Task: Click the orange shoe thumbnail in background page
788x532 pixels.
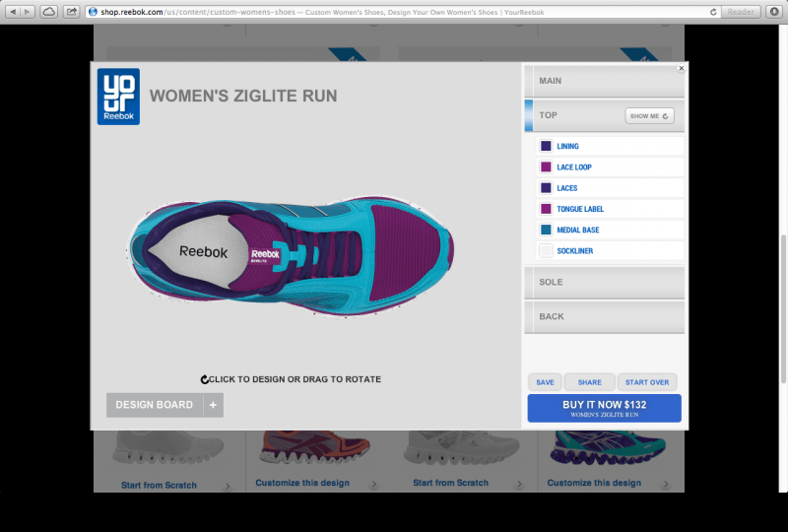Action: (314, 447)
